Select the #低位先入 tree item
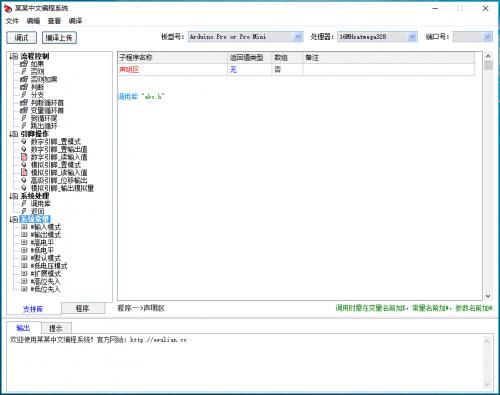The image size is (500, 395). click(x=45, y=289)
